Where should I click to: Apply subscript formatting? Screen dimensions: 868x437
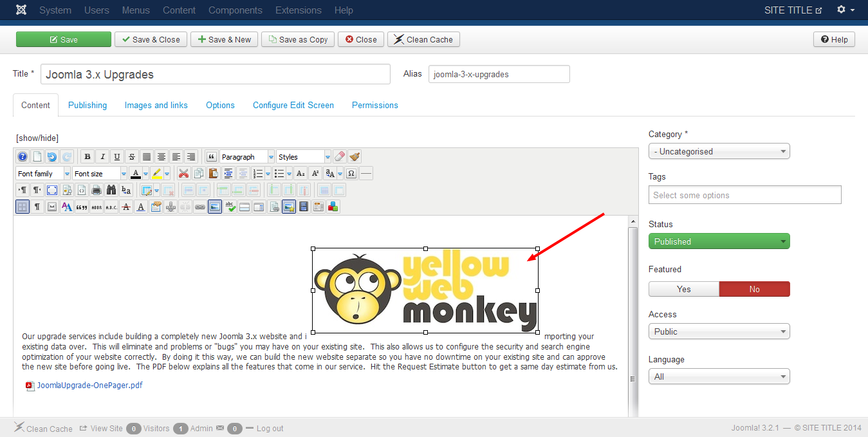(300, 173)
